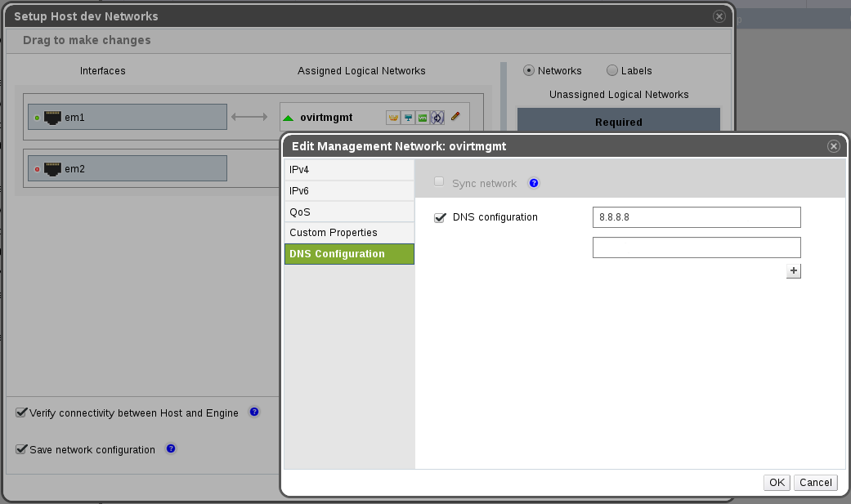Enable the Labels radio button

[x=611, y=70]
